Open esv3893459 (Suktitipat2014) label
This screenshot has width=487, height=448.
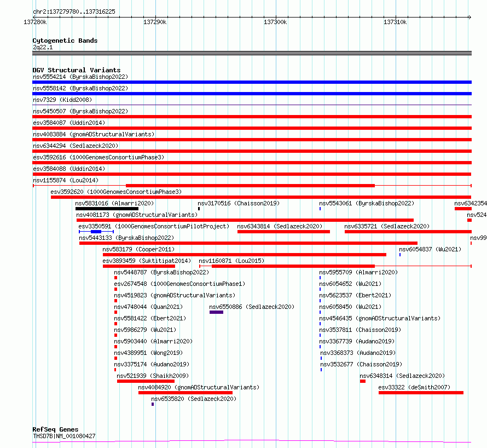147,261
